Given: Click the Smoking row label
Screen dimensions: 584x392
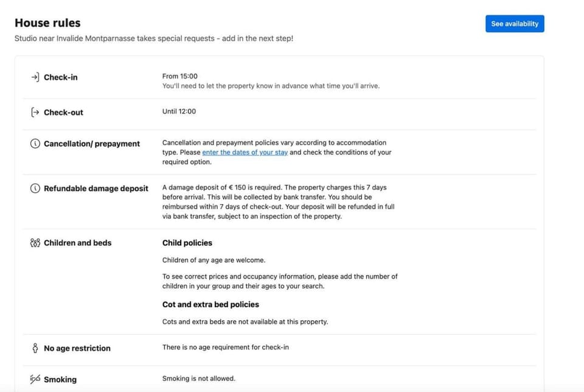Looking at the screenshot, I should click(x=60, y=379).
